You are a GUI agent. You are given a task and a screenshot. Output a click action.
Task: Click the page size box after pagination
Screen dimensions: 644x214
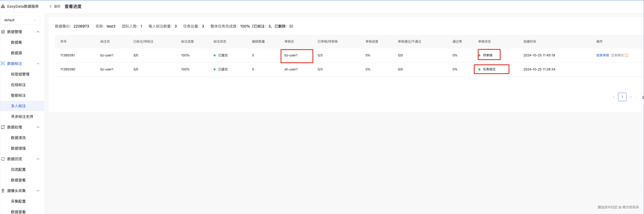(x=641, y=97)
